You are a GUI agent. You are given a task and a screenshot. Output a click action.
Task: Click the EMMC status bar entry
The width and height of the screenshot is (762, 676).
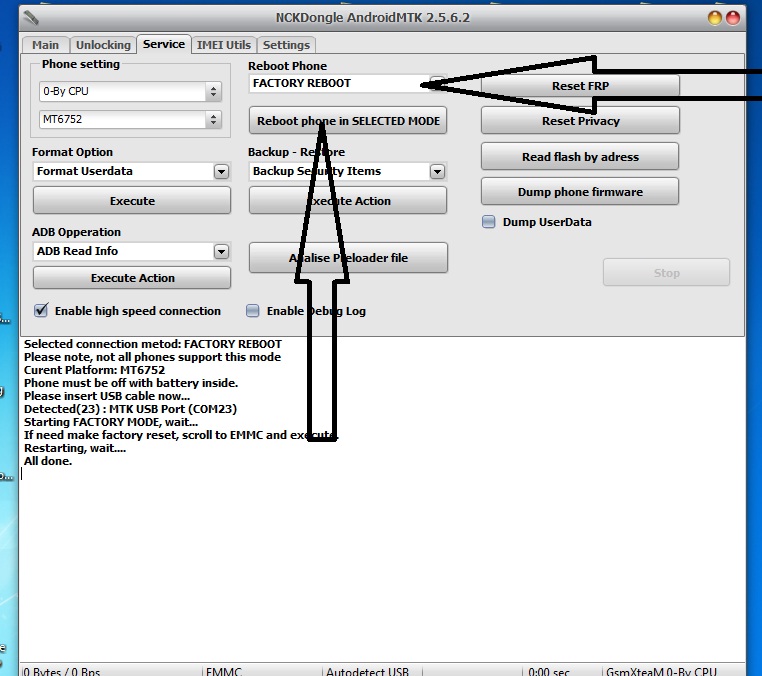224,672
